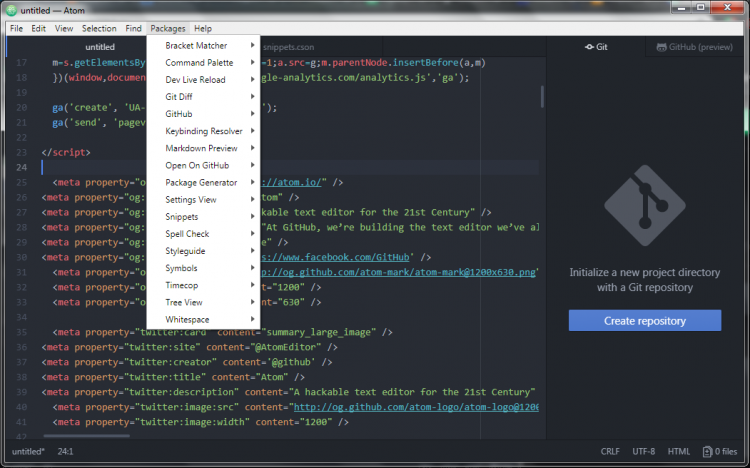Open the atom.io URL link on line 25
The image size is (750, 468).
coord(291,182)
